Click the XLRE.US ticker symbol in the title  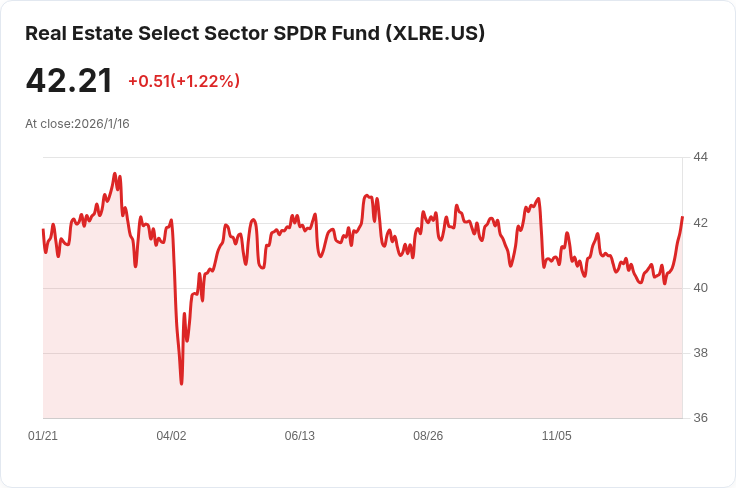[x=436, y=33]
